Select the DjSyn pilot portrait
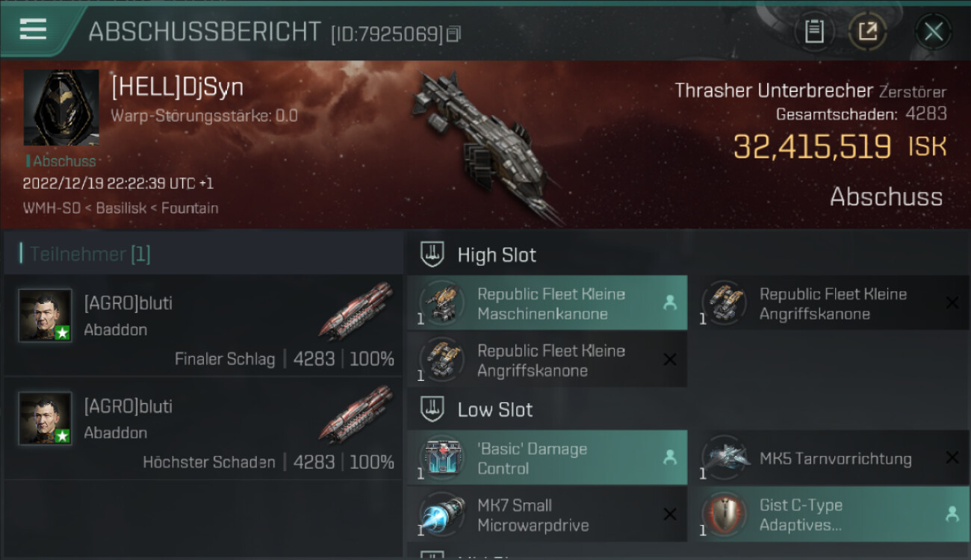This screenshot has width=971, height=560. [61, 108]
